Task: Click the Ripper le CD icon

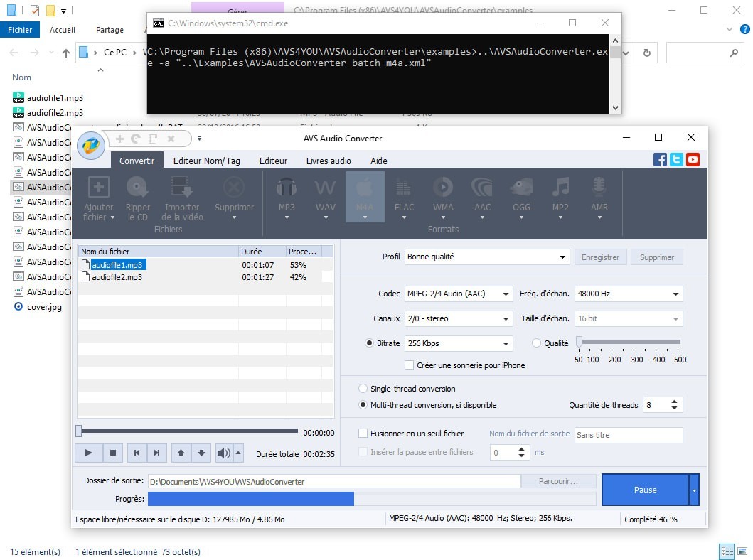Action: pyautogui.click(x=138, y=195)
